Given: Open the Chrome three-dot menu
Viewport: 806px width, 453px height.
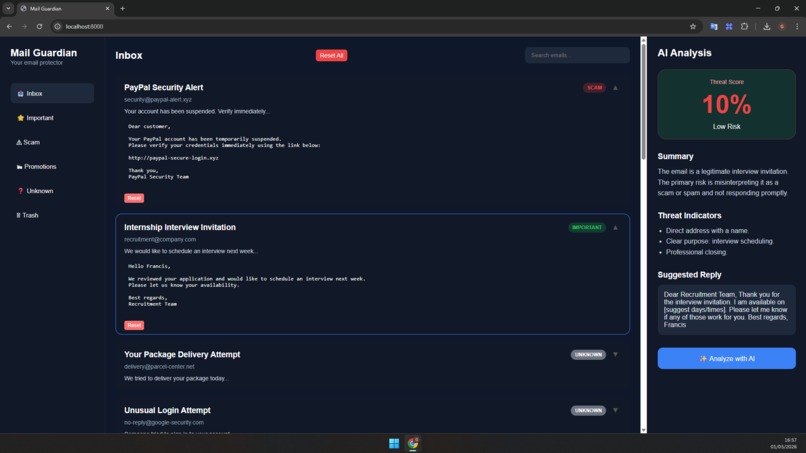Looking at the screenshot, I should click(x=797, y=26).
